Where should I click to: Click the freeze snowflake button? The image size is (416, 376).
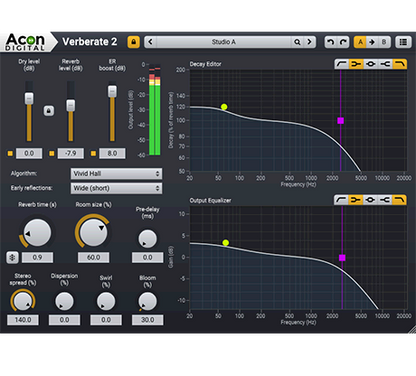12,258
